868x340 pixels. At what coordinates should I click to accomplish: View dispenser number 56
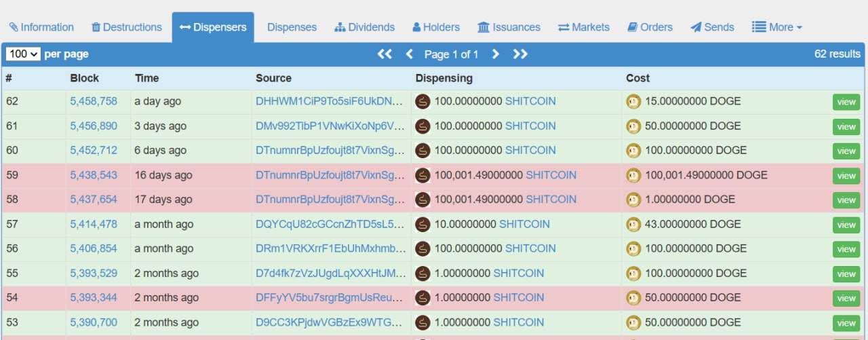[x=846, y=249]
